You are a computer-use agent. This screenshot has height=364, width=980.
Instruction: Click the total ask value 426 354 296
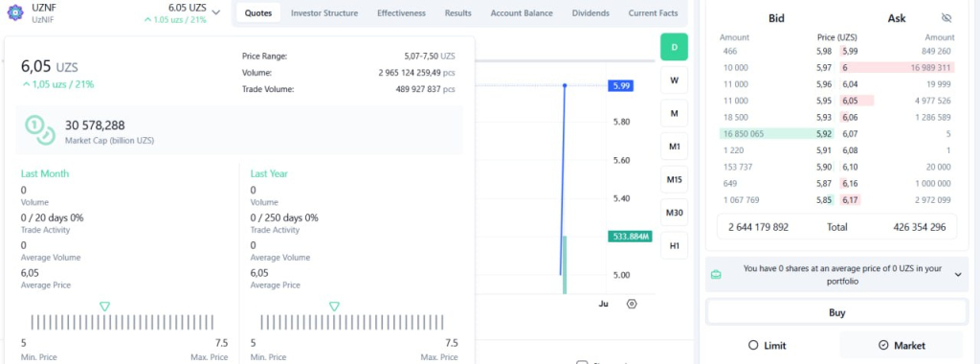tap(920, 227)
